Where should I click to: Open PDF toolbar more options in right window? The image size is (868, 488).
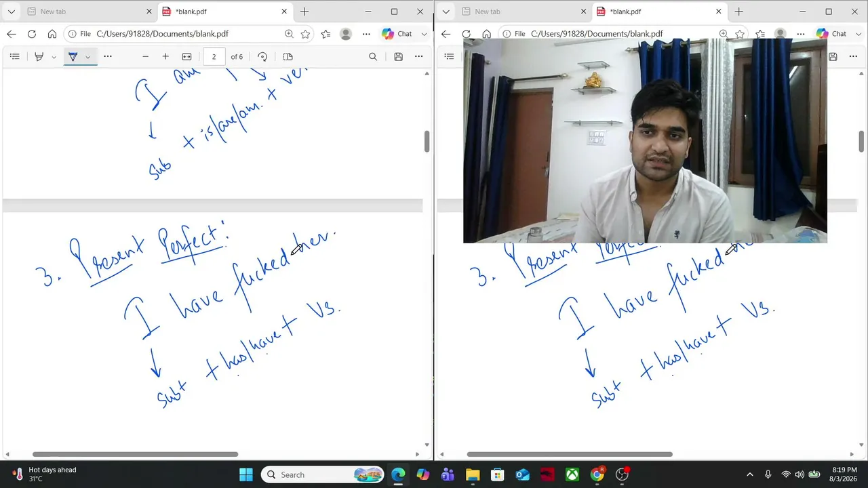click(854, 57)
